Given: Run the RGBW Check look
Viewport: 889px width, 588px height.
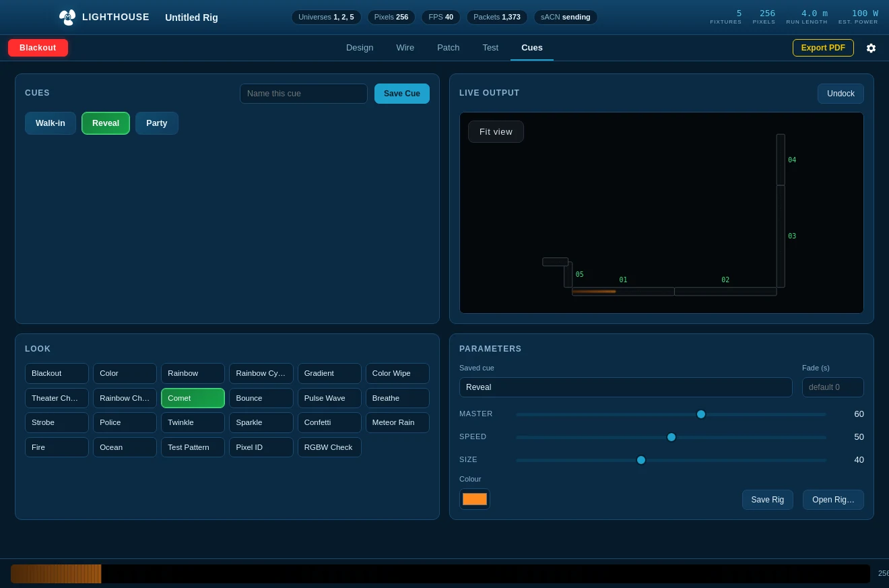Looking at the screenshot, I should point(329,447).
